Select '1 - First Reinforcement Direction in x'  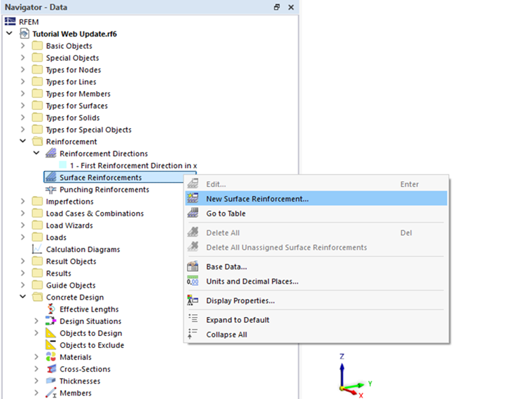(133, 166)
